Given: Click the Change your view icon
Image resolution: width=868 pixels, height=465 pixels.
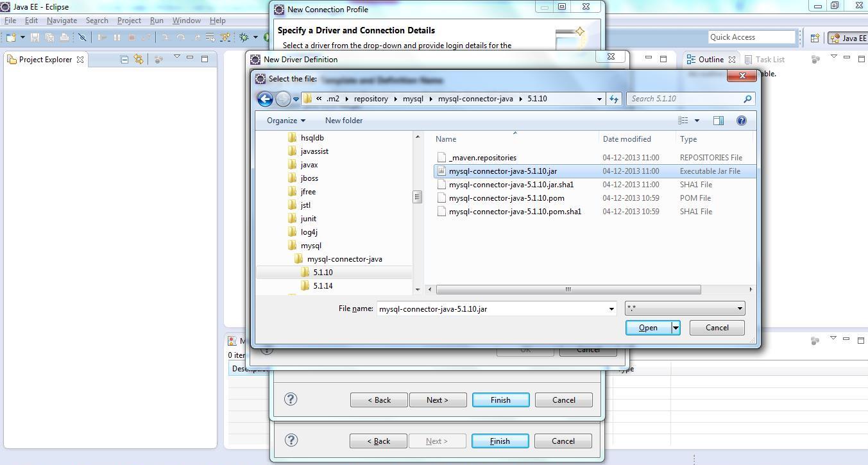Looking at the screenshot, I should (683, 121).
